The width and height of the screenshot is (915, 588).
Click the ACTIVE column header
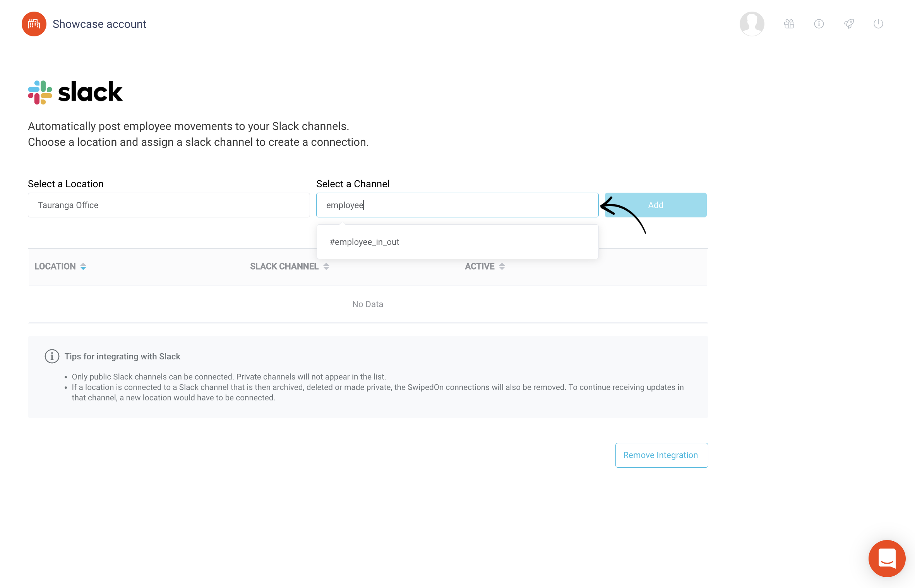(x=480, y=267)
